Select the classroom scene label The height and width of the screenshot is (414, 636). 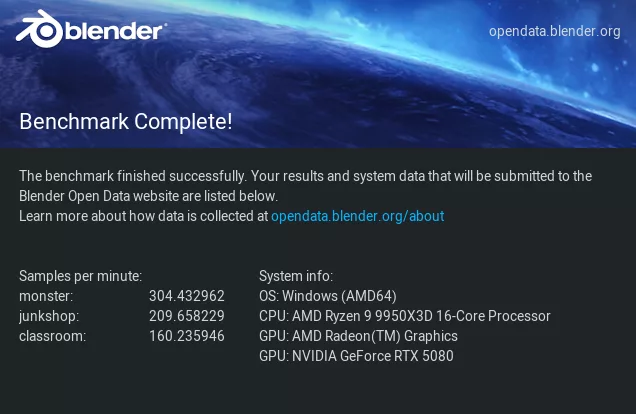click(x=52, y=336)
